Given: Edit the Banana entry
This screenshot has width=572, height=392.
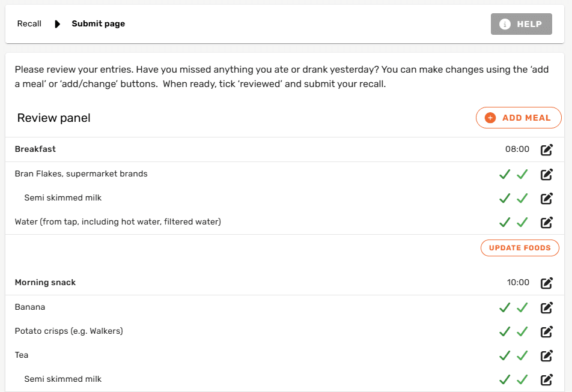Looking at the screenshot, I should 547,307.
